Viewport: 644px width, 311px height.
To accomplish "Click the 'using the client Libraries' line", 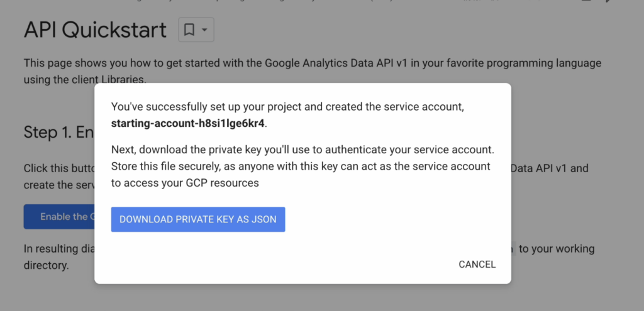I will [x=85, y=80].
